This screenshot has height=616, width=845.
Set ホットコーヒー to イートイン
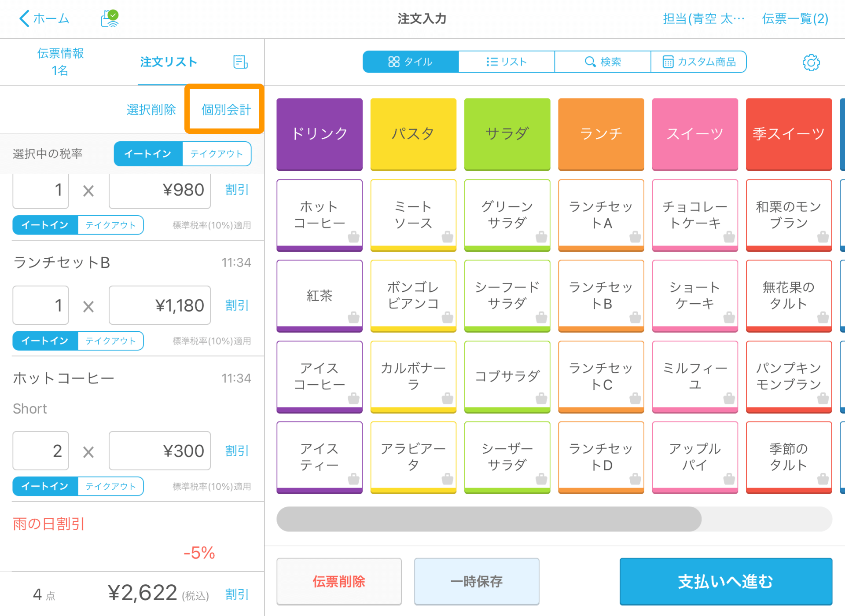pyautogui.click(x=45, y=486)
